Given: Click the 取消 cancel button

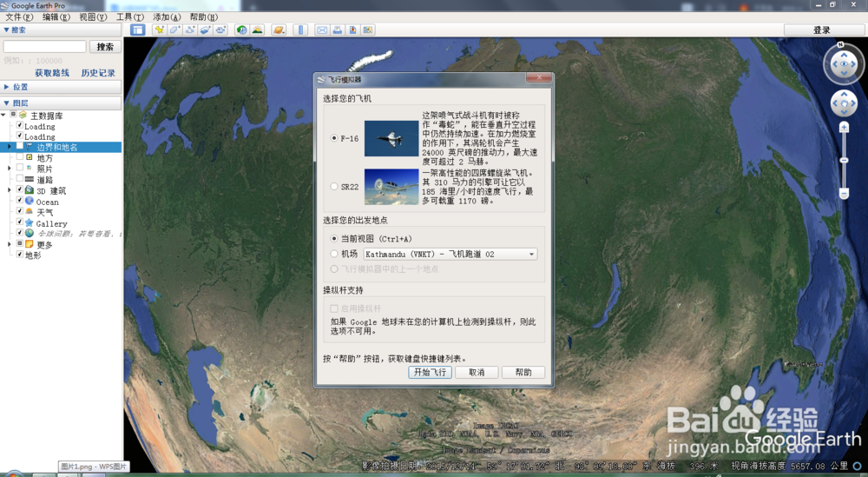Looking at the screenshot, I should point(477,372).
